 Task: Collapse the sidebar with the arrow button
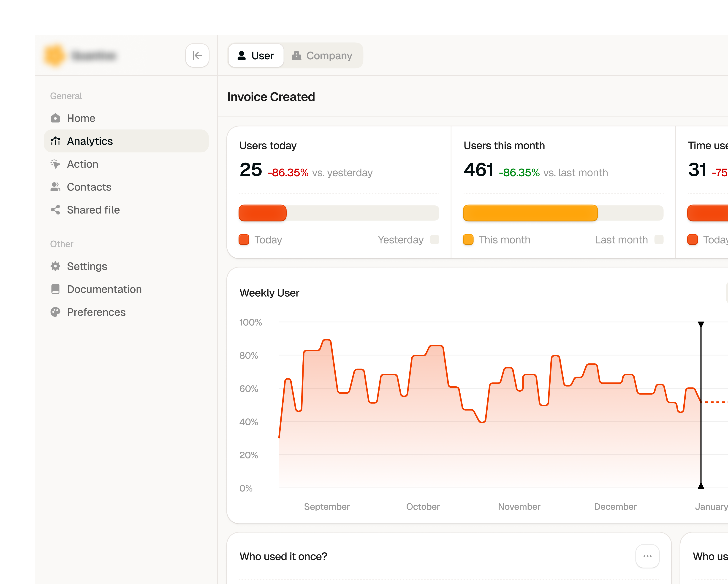click(197, 55)
